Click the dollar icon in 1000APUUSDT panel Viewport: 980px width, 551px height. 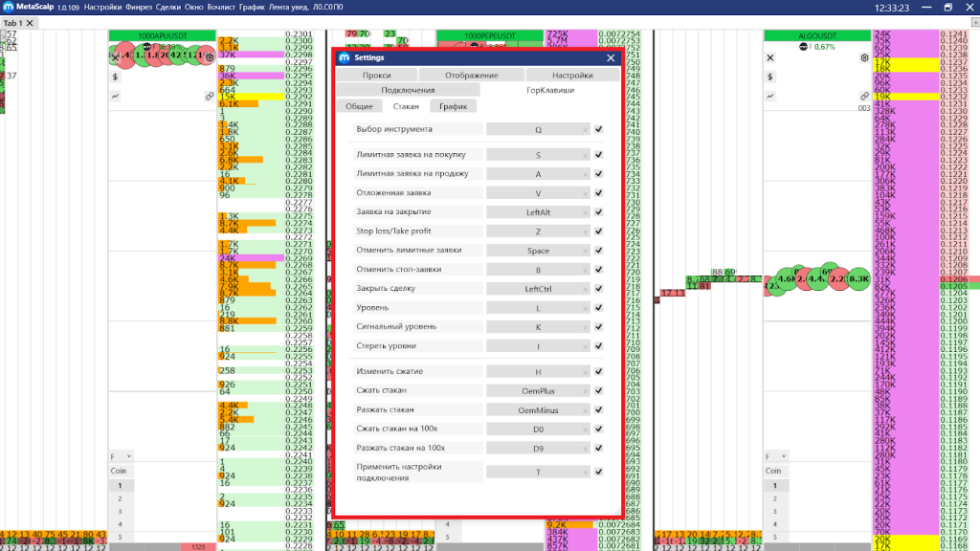(115, 77)
